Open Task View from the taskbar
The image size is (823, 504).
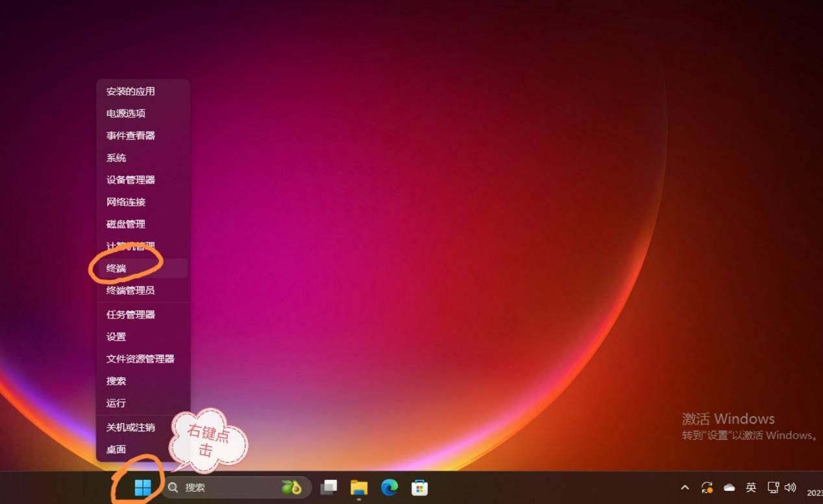click(x=329, y=487)
